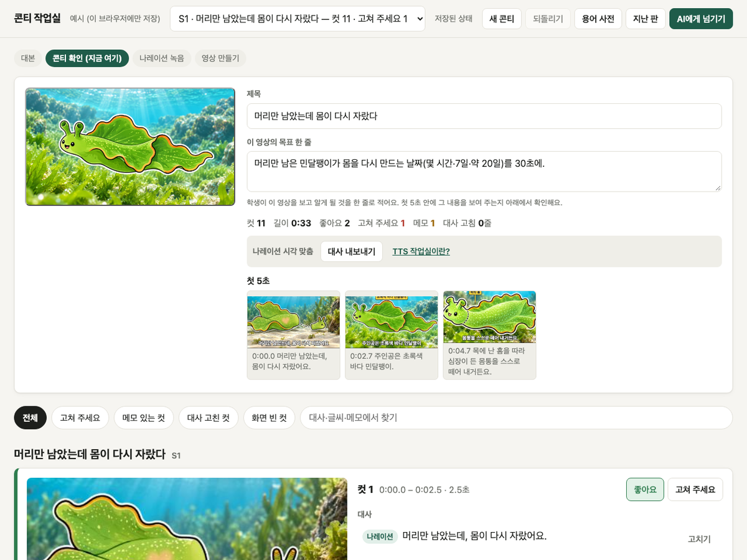Switch to the 영상 만들기 step
This screenshot has width=747, height=560.
(x=220, y=58)
